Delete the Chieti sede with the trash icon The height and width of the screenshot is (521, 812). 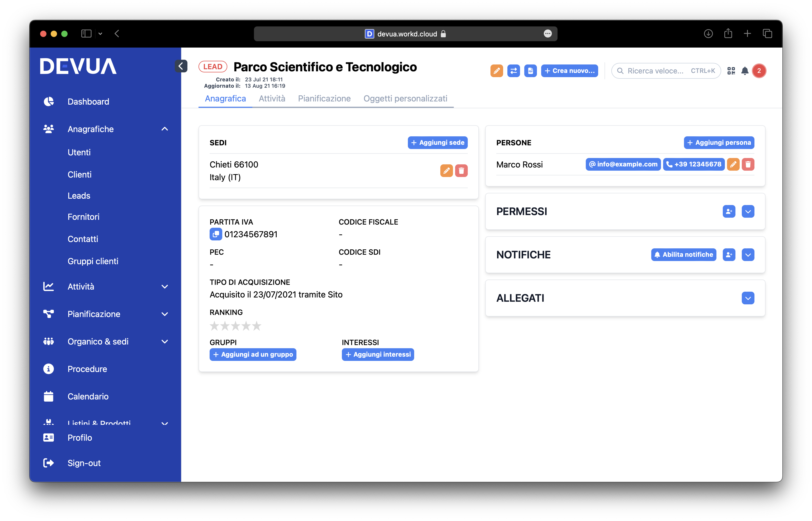(462, 171)
